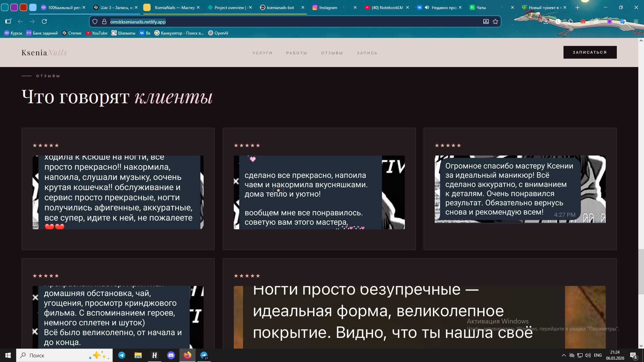644x362 pixels.
Task: Open notification center with badge 4
Action: pos(633,356)
